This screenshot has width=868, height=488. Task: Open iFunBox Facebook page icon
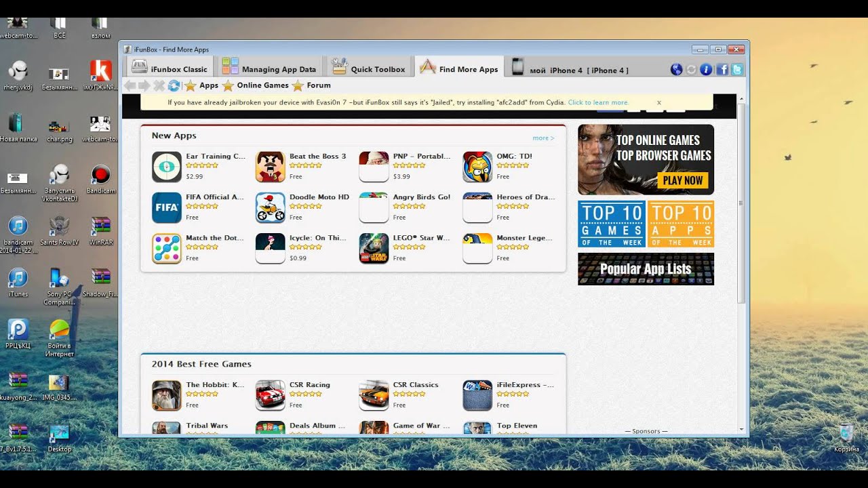[x=722, y=69]
